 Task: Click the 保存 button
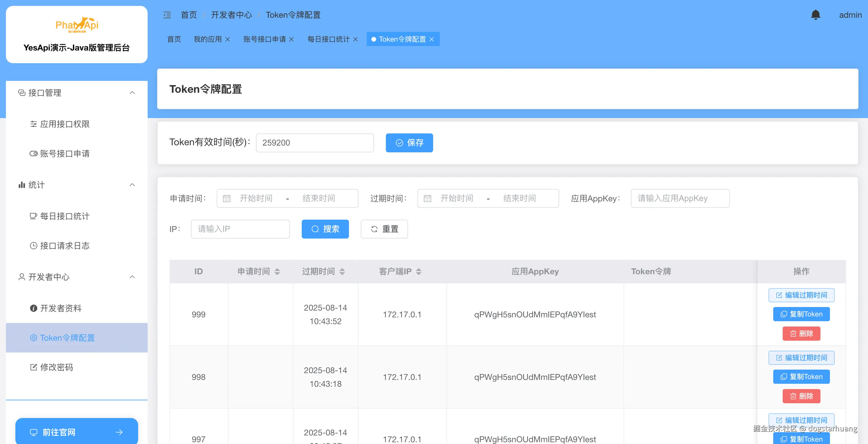409,143
